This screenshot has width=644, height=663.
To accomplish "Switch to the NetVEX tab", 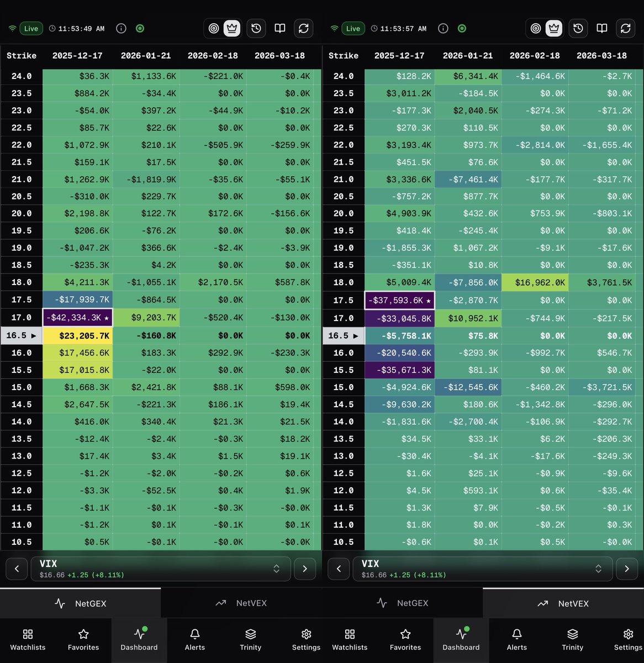I will [241, 603].
